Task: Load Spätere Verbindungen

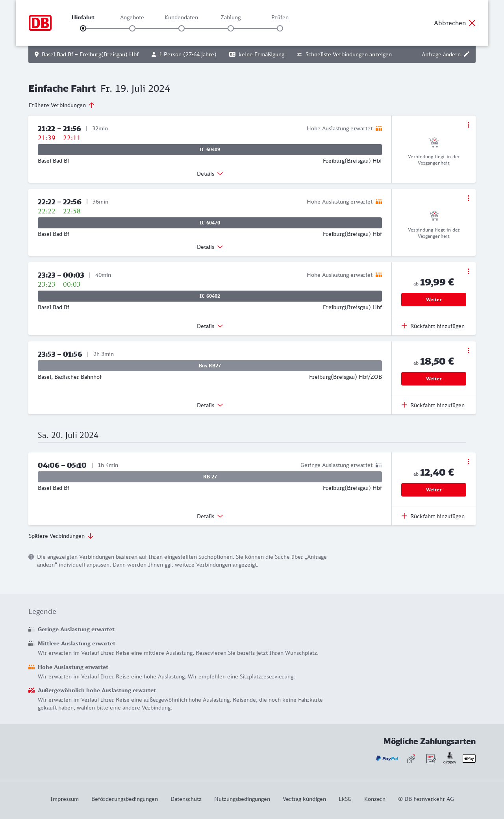Action: click(61, 536)
